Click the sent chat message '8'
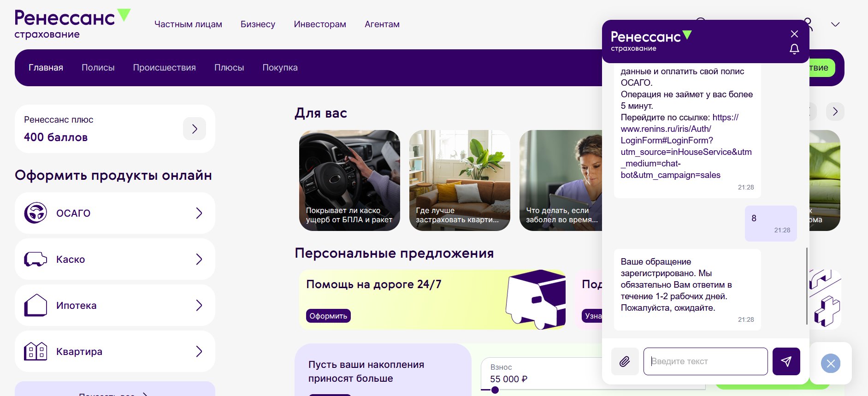868x396 pixels. click(771, 224)
